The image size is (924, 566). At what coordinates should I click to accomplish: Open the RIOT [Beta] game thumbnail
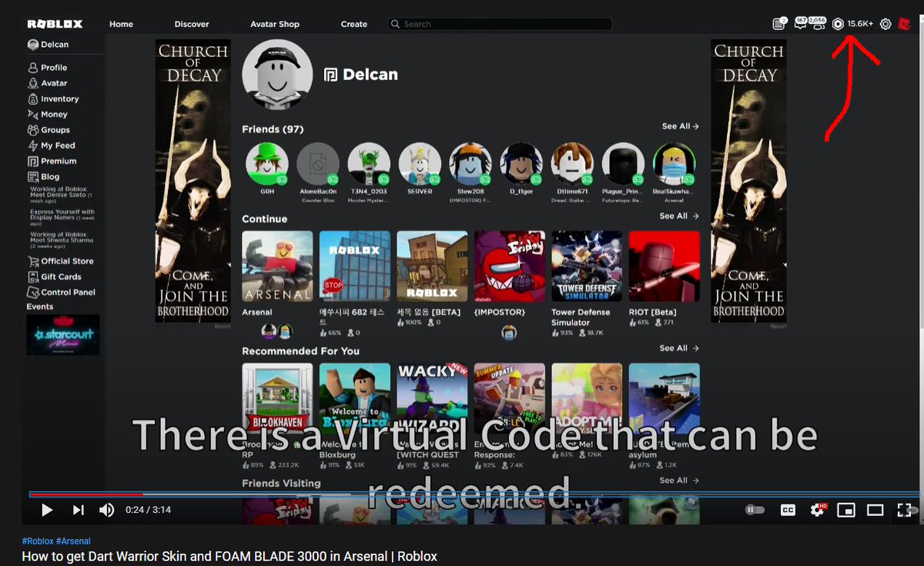pyautogui.click(x=665, y=266)
